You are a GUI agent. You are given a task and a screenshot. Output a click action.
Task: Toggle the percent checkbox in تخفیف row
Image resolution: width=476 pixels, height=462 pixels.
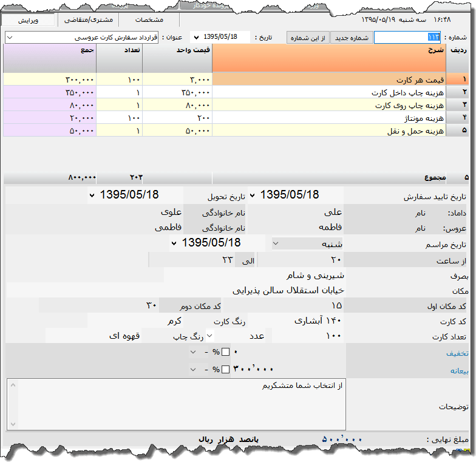226,352
